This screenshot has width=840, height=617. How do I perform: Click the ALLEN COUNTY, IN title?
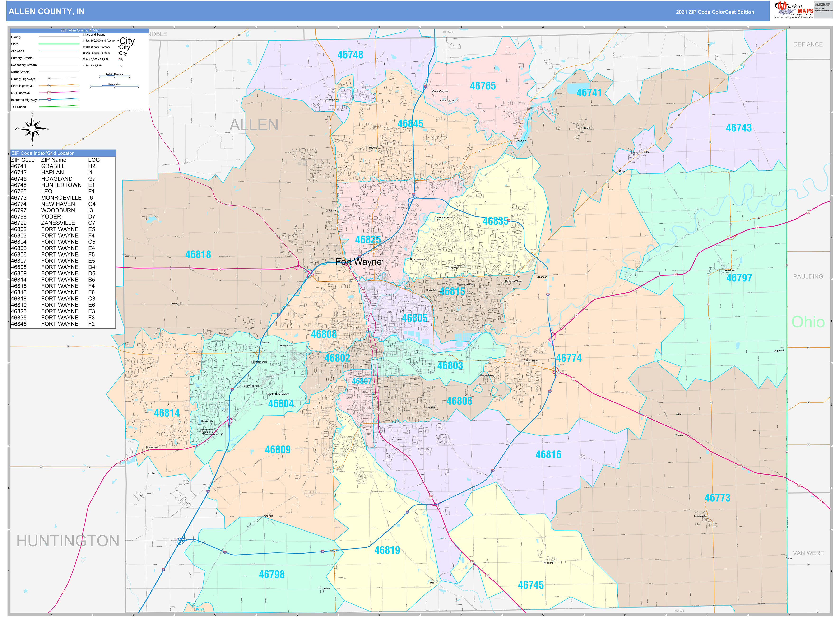47,12
